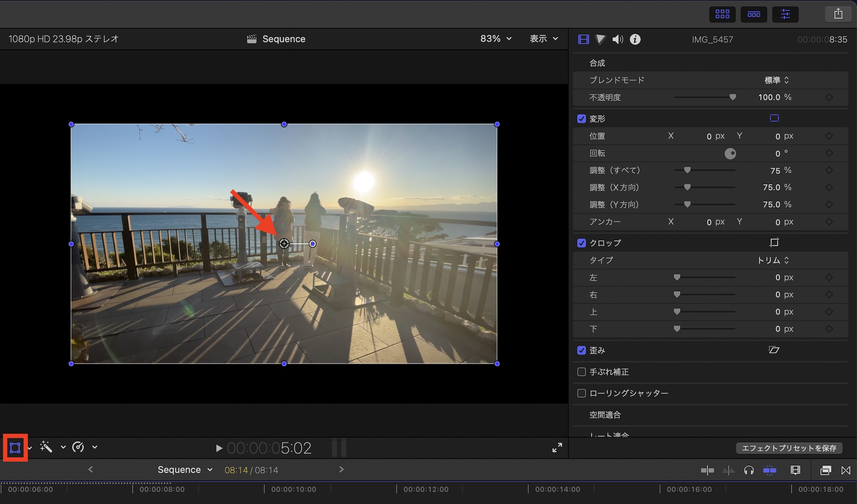This screenshot has width=857, height=504.
Task: Click the fullscreen viewer arrows icon
Action: point(557,448)
